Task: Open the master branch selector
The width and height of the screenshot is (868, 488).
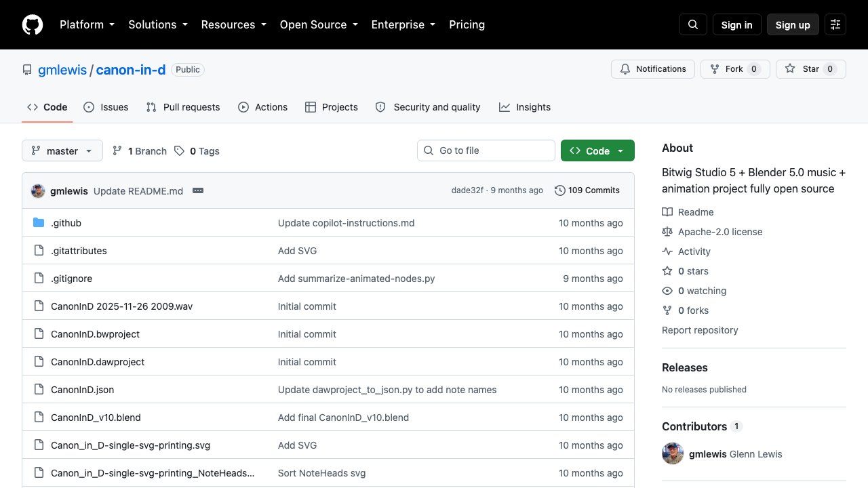Action: [62, 150]
